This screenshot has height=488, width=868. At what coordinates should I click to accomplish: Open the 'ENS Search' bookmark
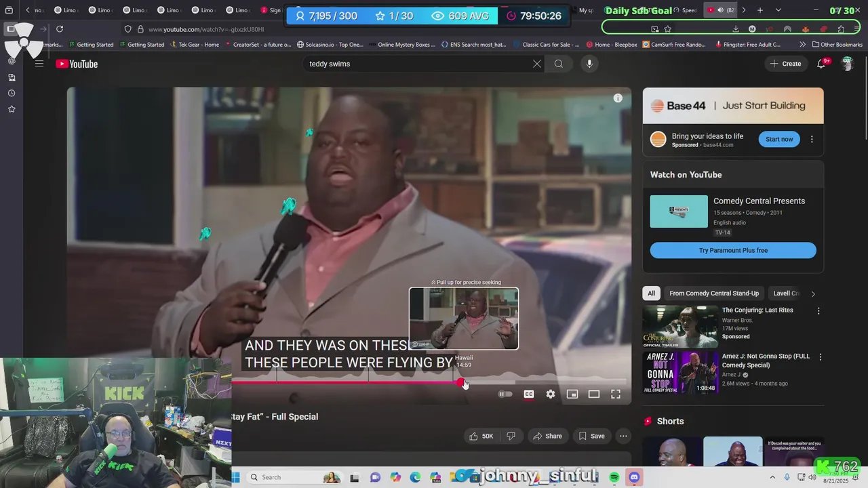click(473, 45)
